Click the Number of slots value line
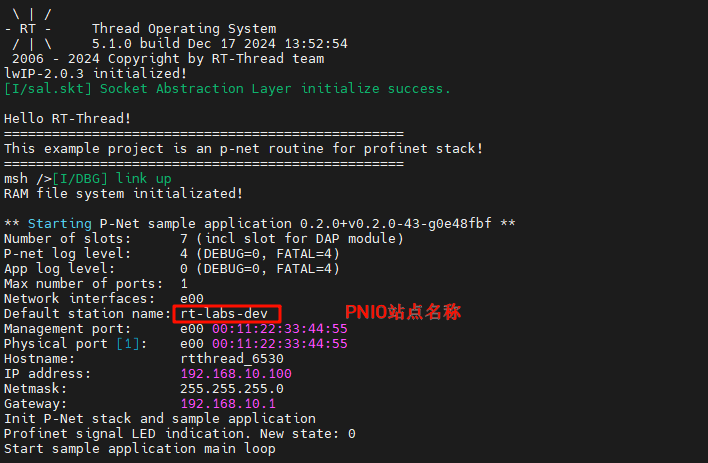 coord(200,238)
